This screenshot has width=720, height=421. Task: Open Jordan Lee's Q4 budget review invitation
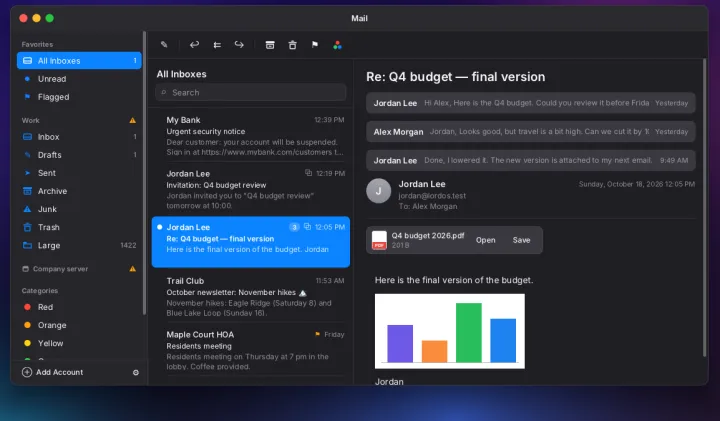(x=251, y=189)
